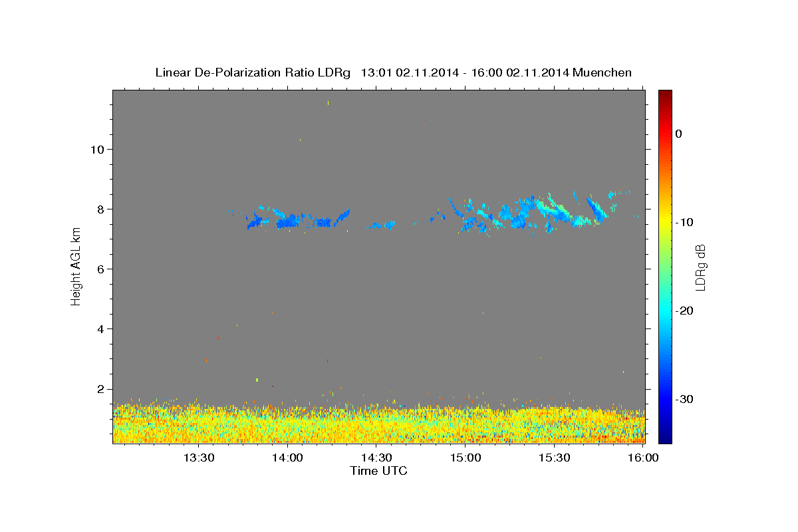Viewport: 798px width, 532px height.
Task: Click the 13:30 time tick label
Action: tap(198, 458)
